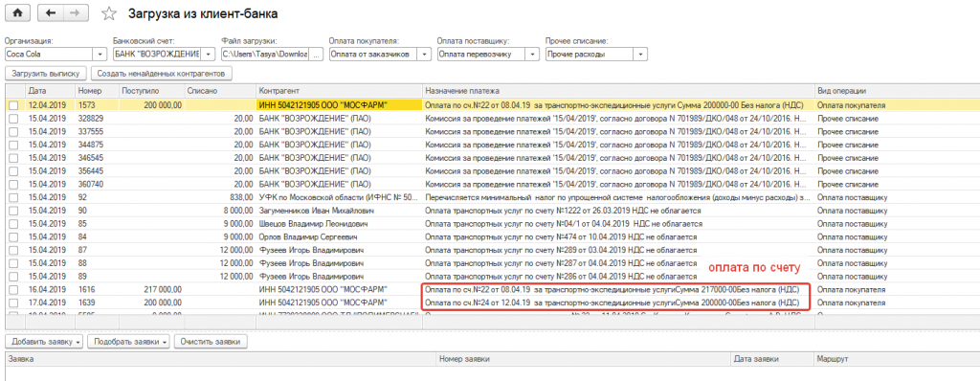This screenshot has width=980, height=381.
Task: Tick checkbox for row number 337555
Action: pos(13,131)
